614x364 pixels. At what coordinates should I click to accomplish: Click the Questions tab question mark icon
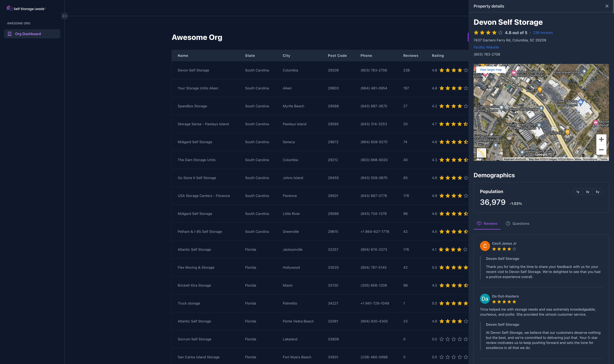point(508,223)
